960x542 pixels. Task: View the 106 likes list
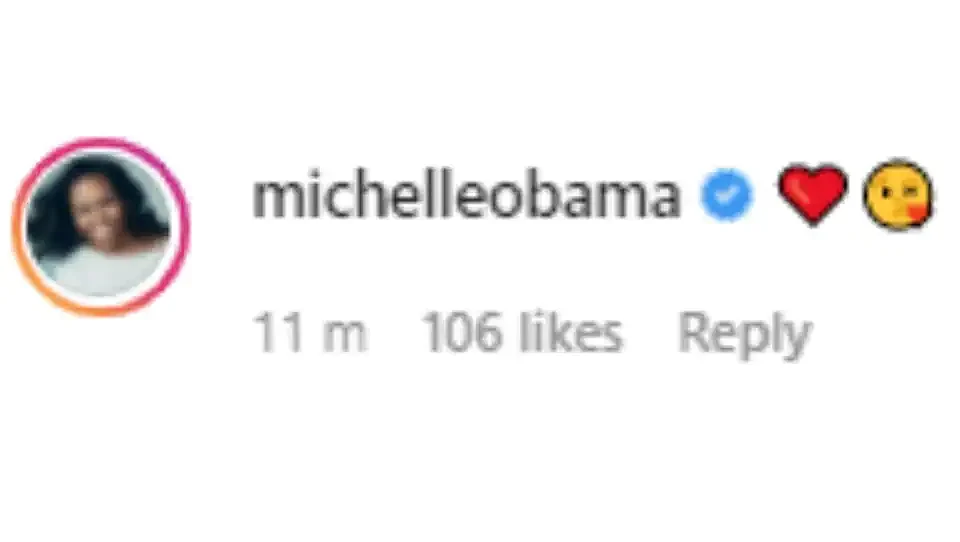pos(522,333)
